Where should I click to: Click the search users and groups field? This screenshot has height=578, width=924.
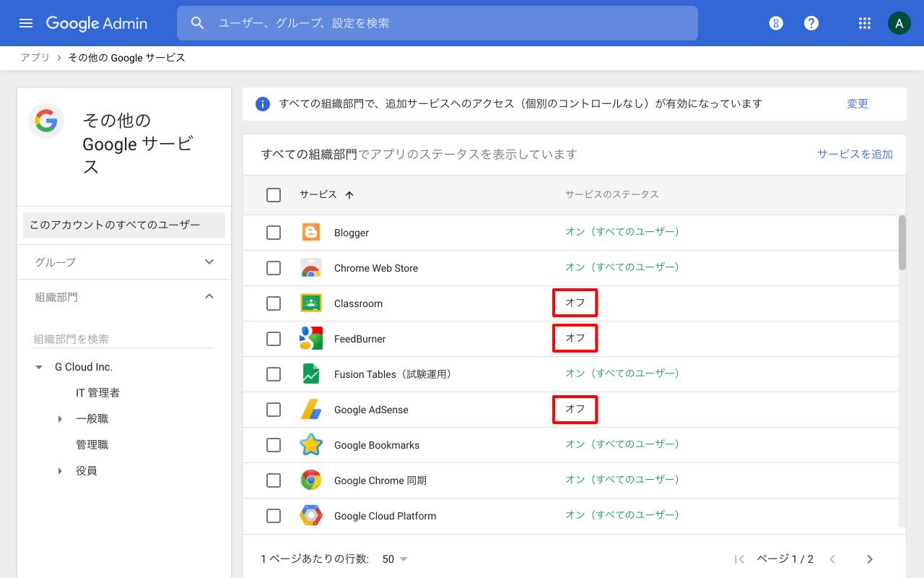437,23
